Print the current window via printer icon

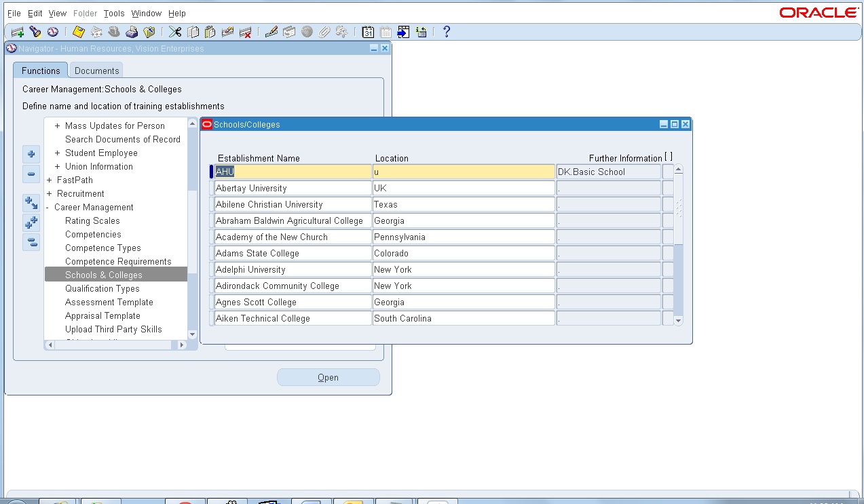point(132,31)
